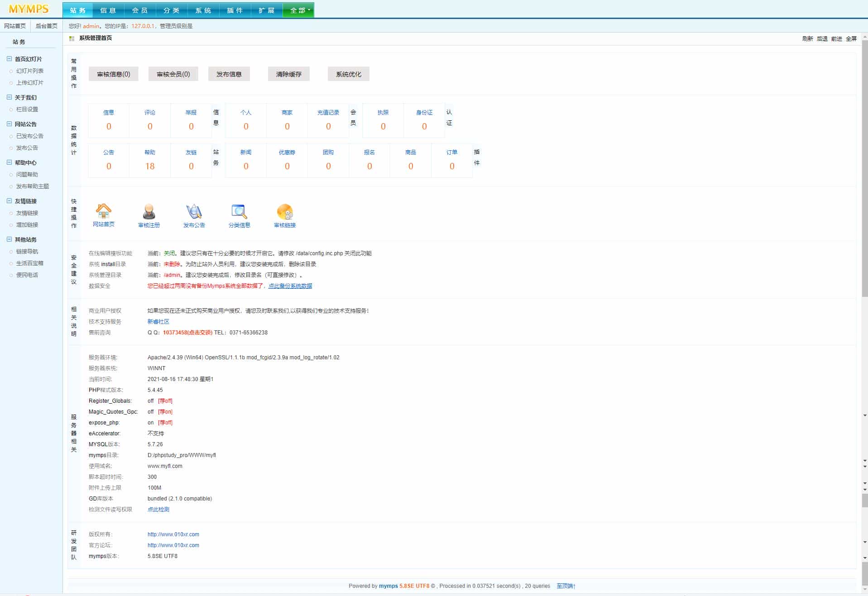Switch to the 信息 top tab
This screenshot has width=868, height=596.
pyautogui.click(x=108, y=10)
